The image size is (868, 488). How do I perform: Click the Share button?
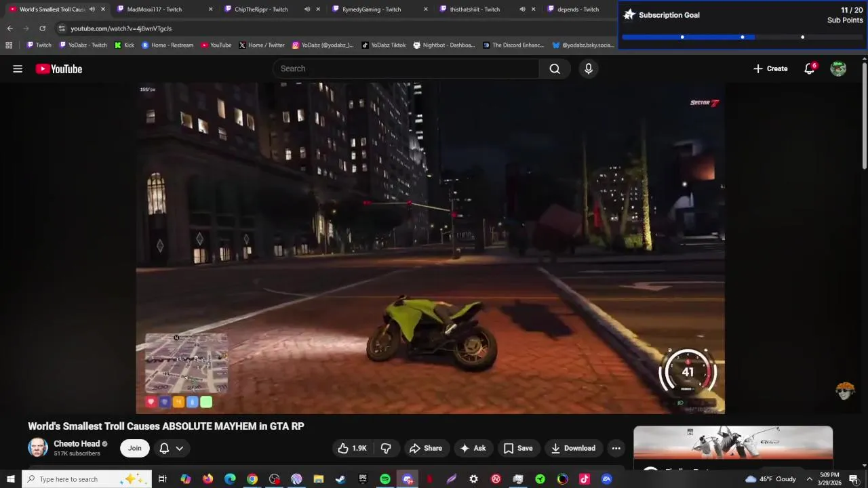(x=426, y=448)
